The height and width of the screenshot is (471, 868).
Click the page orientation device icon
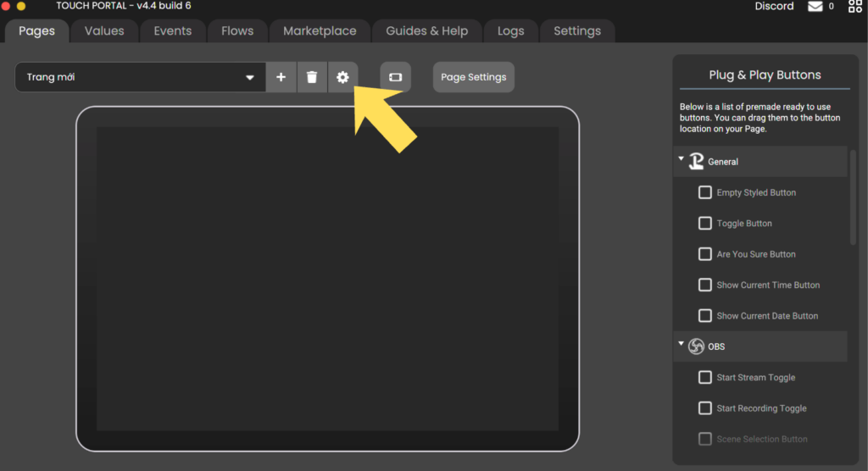click(395, 77)
